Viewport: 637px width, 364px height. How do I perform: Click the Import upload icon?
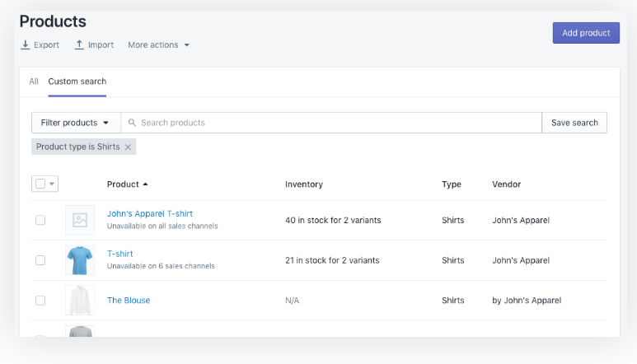click(79, 44)
